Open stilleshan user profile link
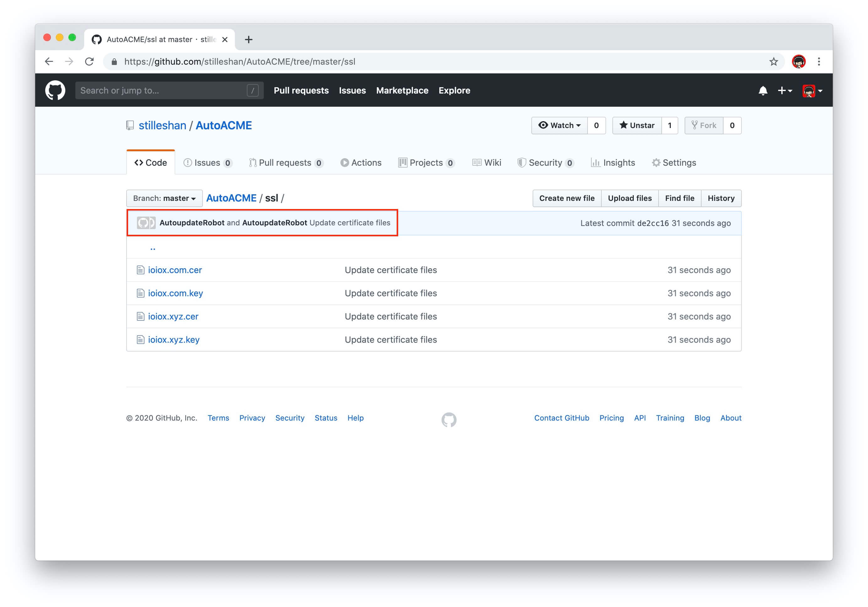Viewport: 868px width, 607px height. 163,126
